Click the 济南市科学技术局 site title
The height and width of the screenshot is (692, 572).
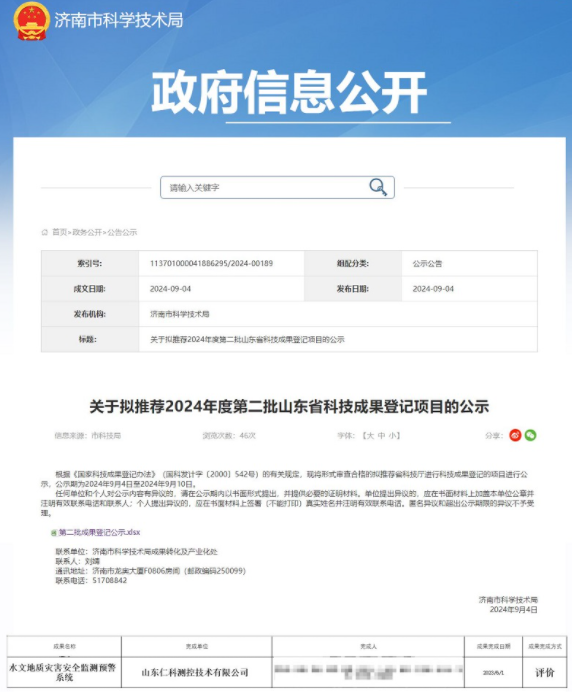(119, 20)
